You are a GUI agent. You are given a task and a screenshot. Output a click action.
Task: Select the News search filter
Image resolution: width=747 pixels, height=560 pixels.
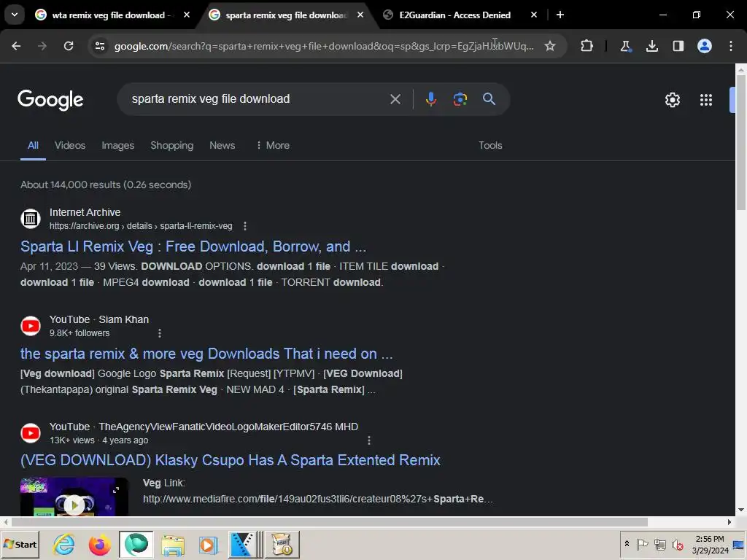(x=222, y=145)
